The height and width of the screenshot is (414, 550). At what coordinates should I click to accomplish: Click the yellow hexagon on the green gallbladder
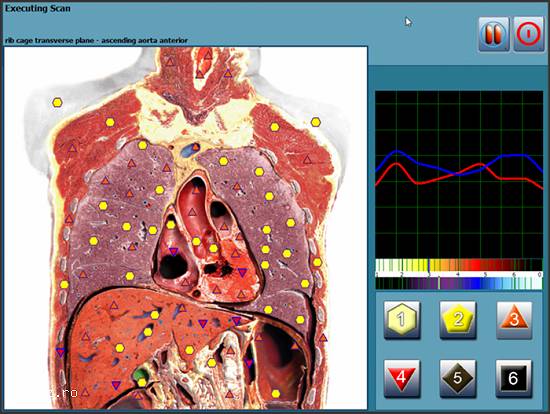point(142,382)
